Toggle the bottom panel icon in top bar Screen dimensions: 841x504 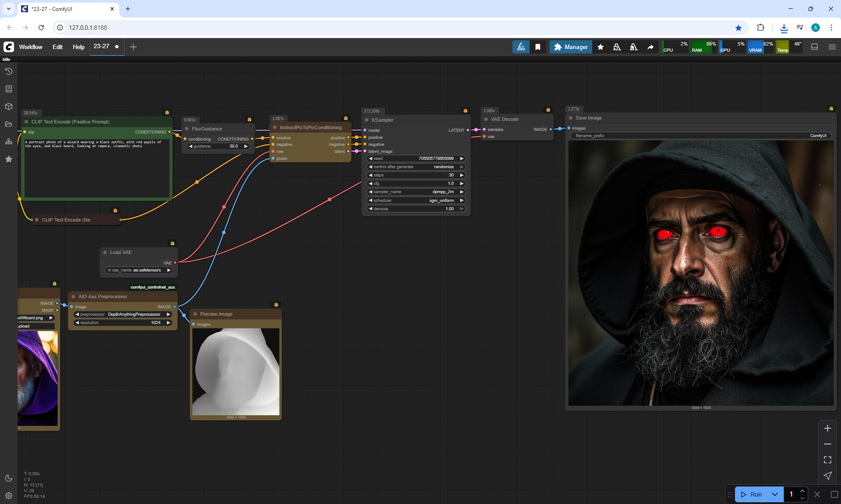point(815,47)
